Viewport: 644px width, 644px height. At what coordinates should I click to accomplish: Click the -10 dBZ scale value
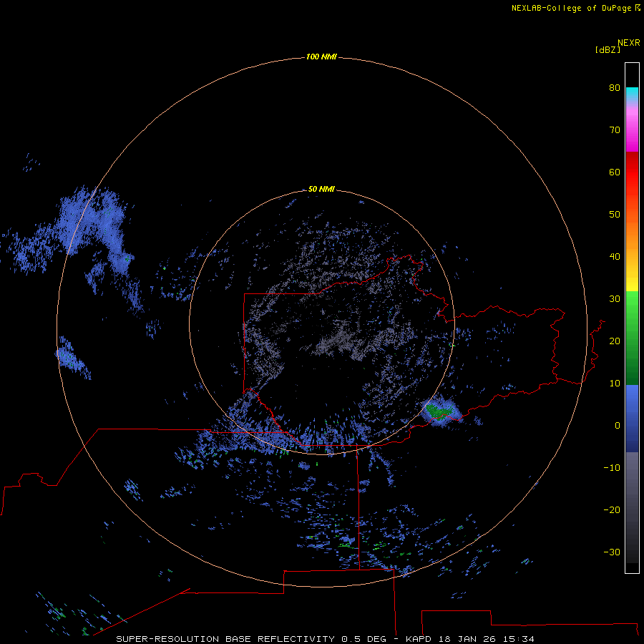point(612,468)
